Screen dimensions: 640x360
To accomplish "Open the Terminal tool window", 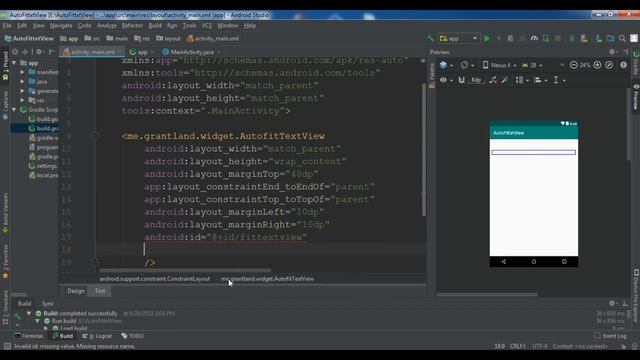I will click(29, 336).
